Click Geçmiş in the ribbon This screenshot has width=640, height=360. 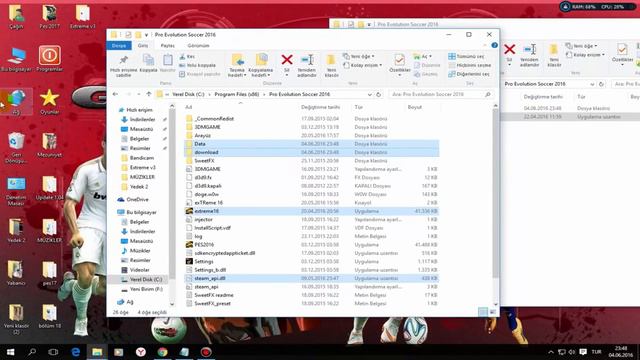point(426,74)
